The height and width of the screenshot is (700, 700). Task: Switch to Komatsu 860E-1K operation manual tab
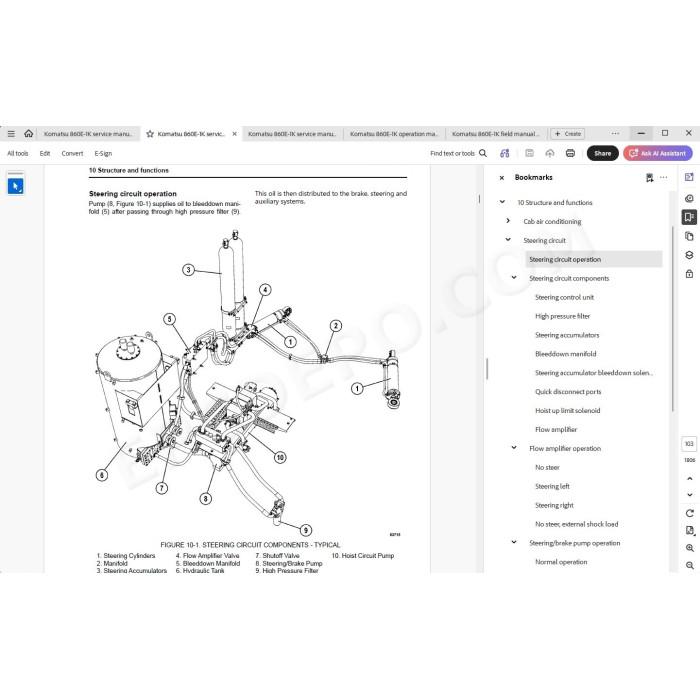(394, 134)
